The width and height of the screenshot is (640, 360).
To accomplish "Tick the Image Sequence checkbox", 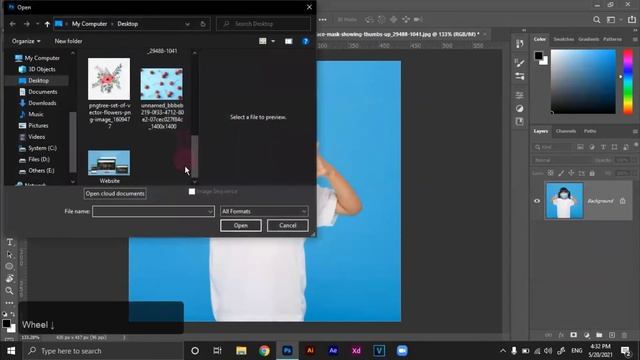I will [x=192, y=191].
